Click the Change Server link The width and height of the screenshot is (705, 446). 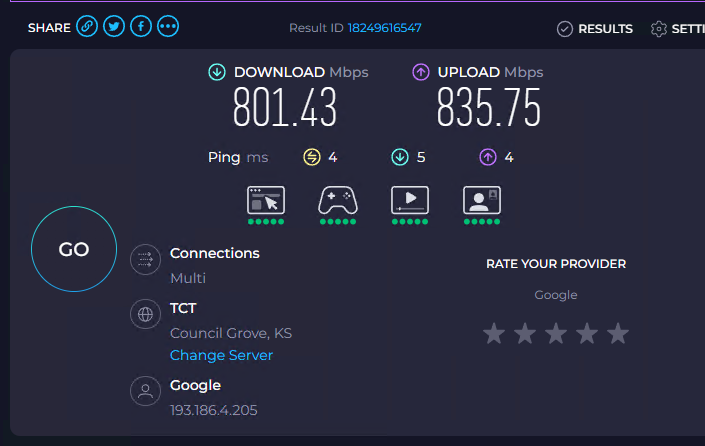point(221,355)
